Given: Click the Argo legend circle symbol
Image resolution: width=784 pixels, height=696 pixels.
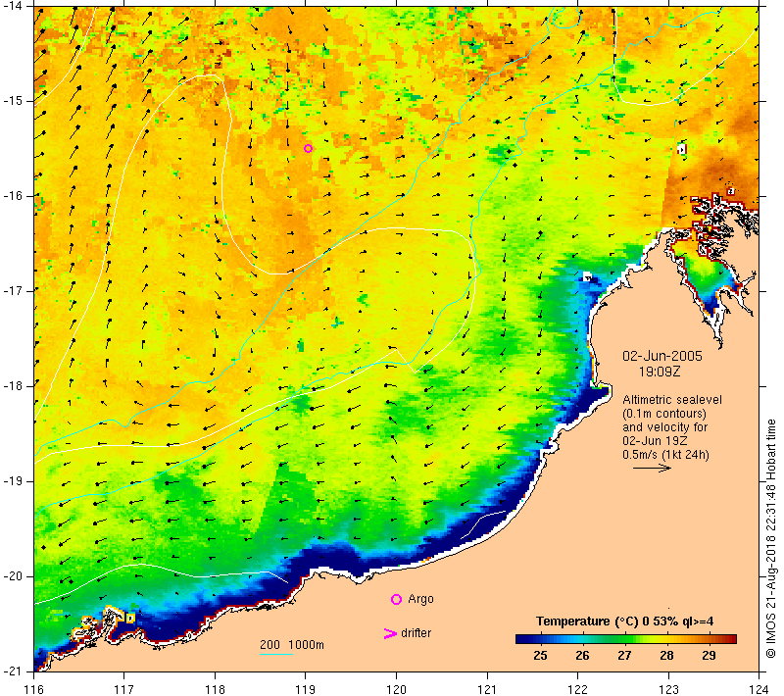Looking at the screenshot, I should (x=396, y=599).
